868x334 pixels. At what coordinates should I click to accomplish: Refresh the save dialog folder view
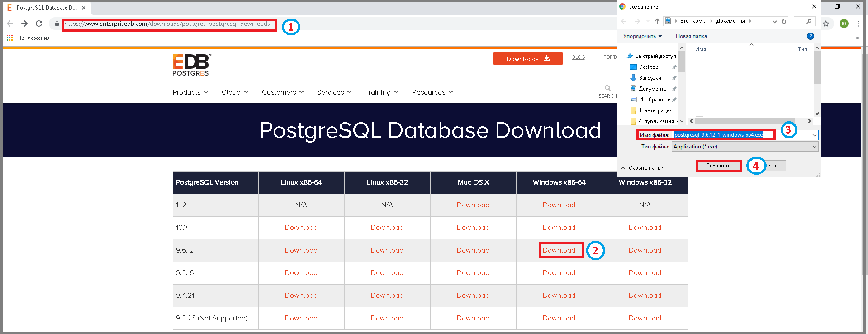pos(784,21)
